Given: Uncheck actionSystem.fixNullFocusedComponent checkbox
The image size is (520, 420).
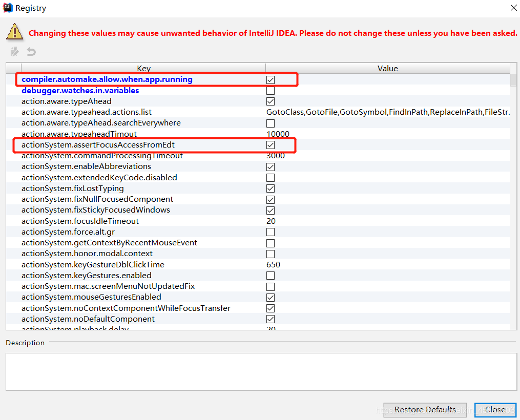Looking at the screenshot, I should 271,200.
